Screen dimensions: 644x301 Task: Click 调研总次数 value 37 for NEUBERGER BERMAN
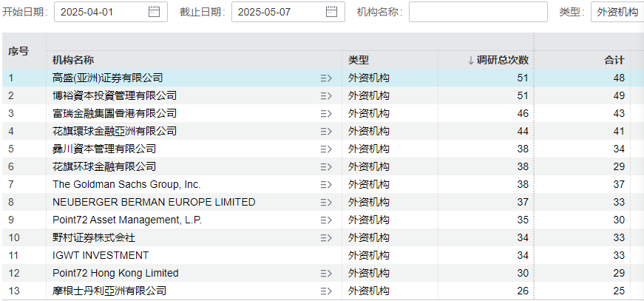click(523, 202)
